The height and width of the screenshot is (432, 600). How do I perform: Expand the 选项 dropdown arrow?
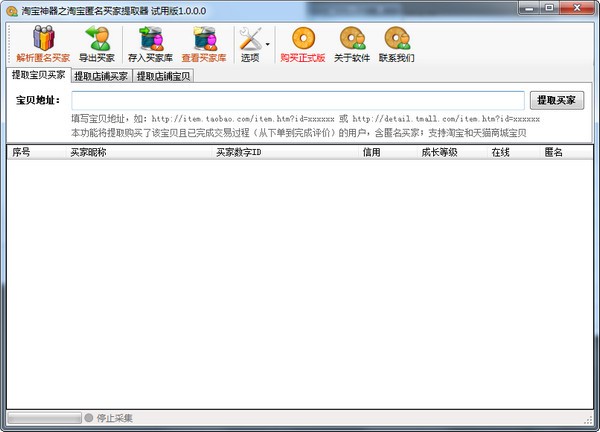(x=267, y=44)
